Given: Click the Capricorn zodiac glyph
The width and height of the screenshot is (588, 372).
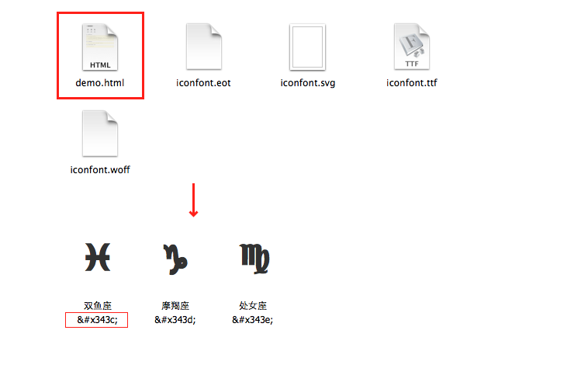Looking at the screenshot, I should coord(175,259).
